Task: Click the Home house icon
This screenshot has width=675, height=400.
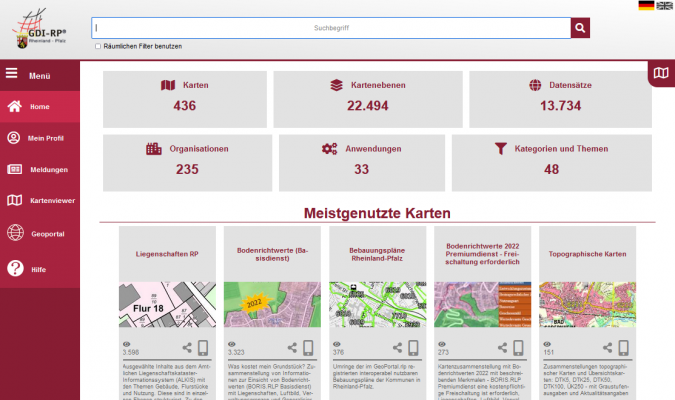Action: pos(14,106)
